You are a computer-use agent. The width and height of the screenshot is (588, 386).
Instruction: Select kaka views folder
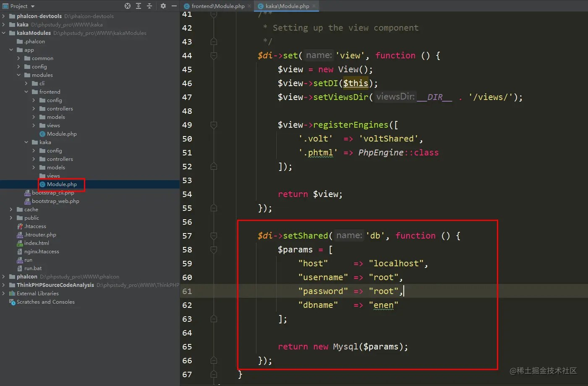pos(53,176)
